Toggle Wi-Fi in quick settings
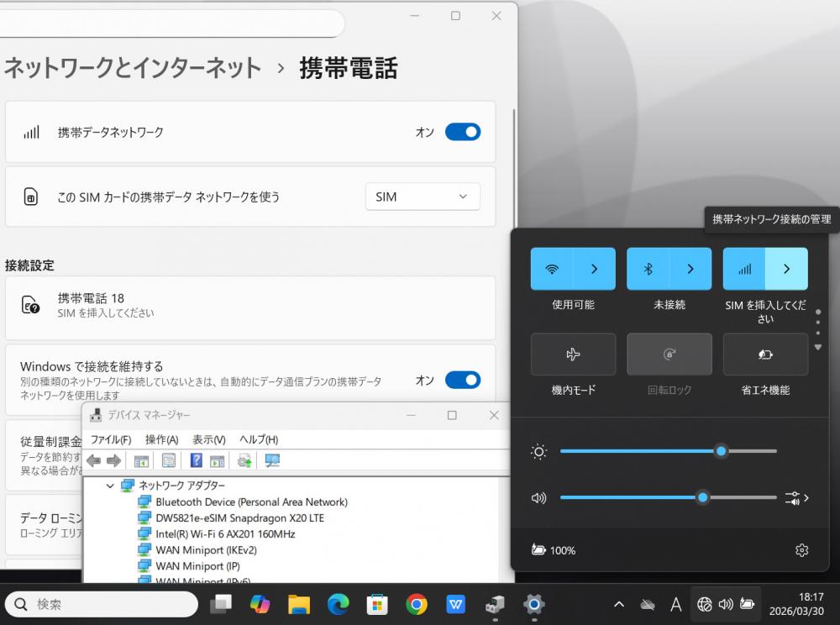 [x=552, y=269]
